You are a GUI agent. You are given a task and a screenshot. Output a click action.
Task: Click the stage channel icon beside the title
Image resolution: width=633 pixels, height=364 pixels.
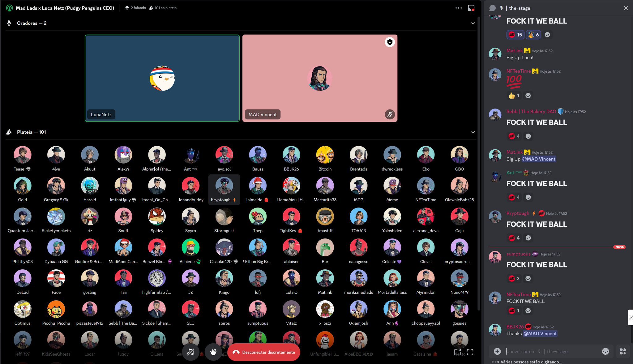click(9, 8)
